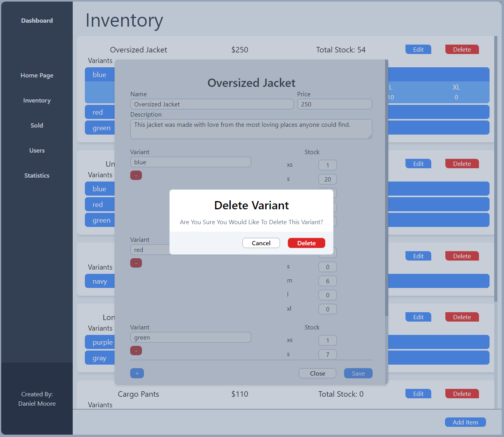Image resolution: width=504 pixels, height=437 pixels.
Task: Click the green variant xs stock field
Action: 328,340
